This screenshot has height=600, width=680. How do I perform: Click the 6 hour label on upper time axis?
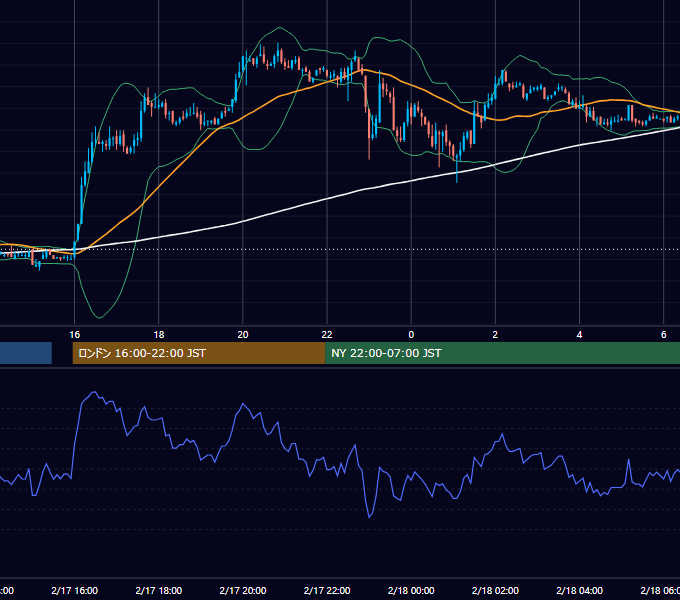tap(664, 335)
